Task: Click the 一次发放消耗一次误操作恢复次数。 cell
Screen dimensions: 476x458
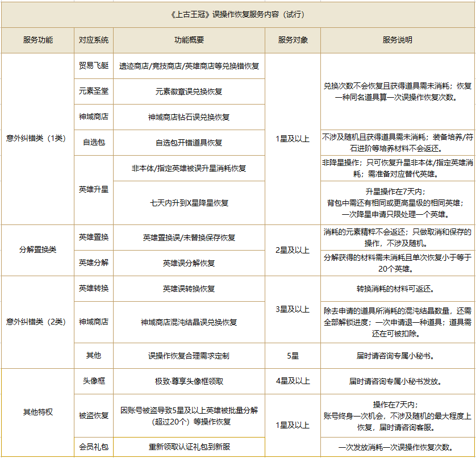Action: coord(398,447)
